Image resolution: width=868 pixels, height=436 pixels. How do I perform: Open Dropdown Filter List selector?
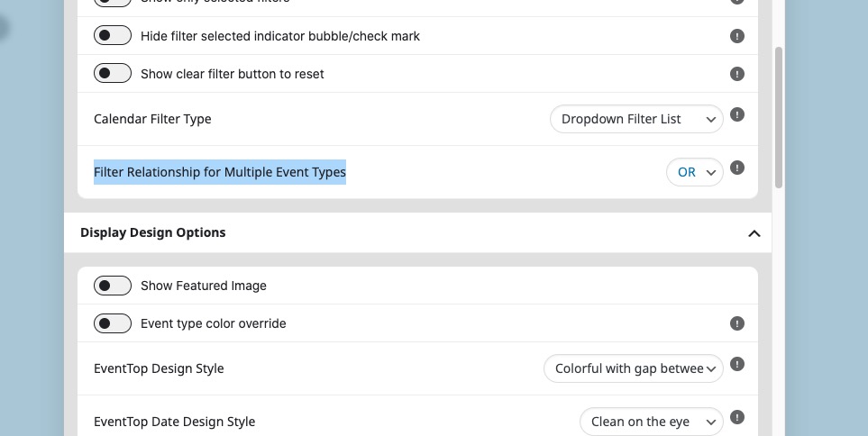point(636,119)
